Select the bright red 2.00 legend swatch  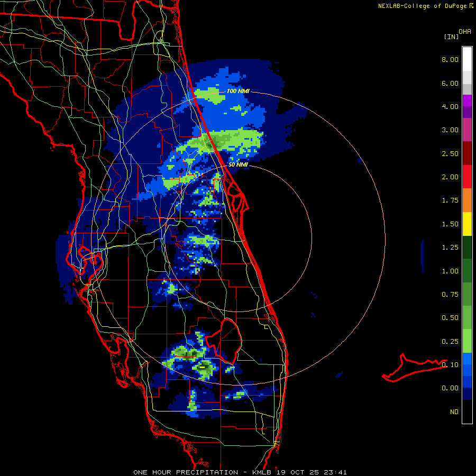point(467,177)
